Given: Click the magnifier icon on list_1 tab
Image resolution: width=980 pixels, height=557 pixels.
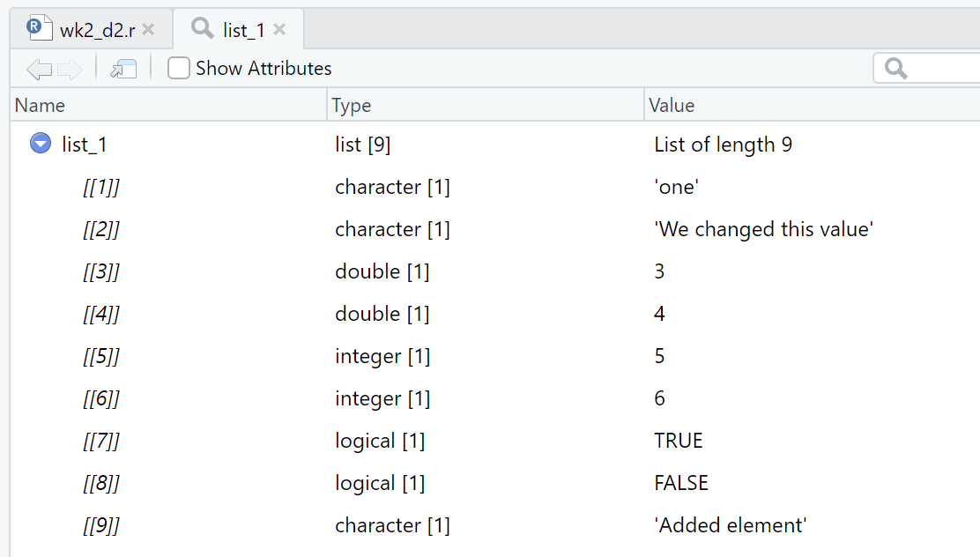Looking at the screenshot, I should [202, 28].
